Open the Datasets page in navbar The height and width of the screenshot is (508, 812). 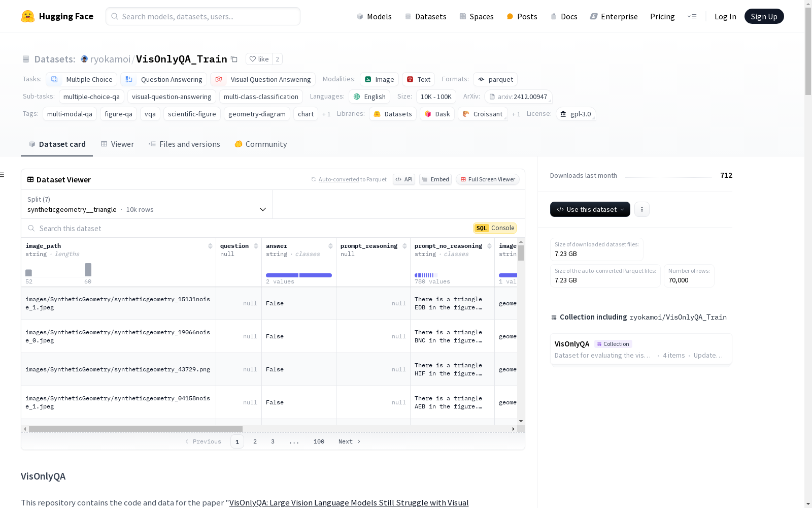425,16
